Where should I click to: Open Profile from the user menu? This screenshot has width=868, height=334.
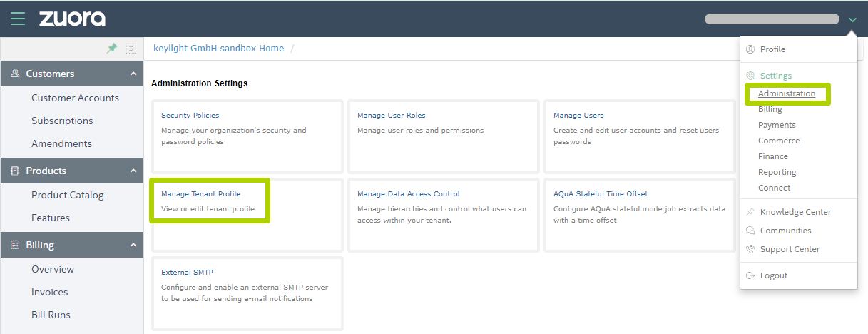772,49
